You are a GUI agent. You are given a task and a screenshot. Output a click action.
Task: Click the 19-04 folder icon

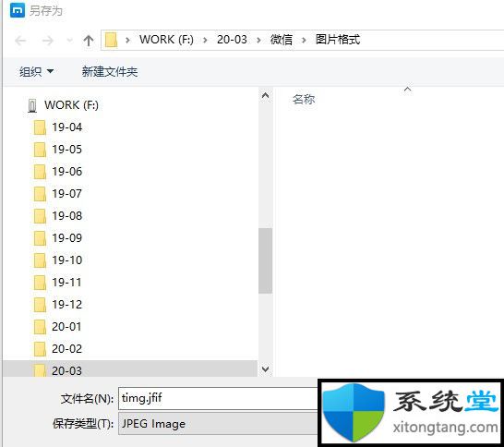pyautogui.click(x=40, y=127)
